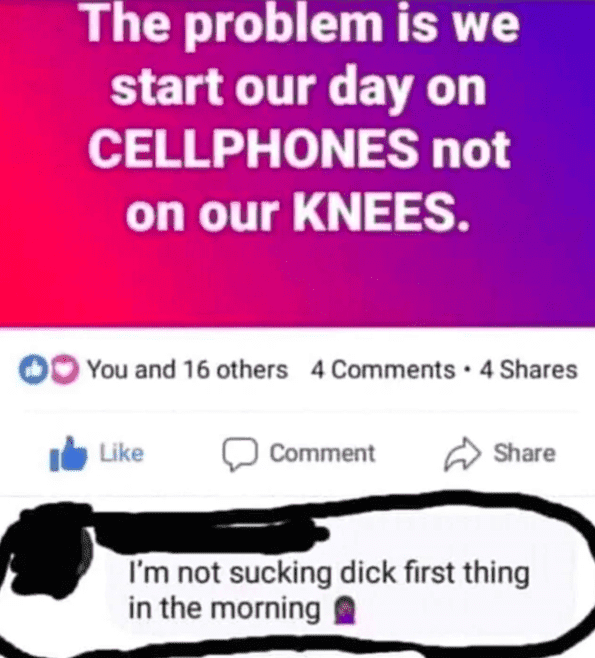Click the word KNEES in the post
595x658 pixels.
tap(380, 213)
